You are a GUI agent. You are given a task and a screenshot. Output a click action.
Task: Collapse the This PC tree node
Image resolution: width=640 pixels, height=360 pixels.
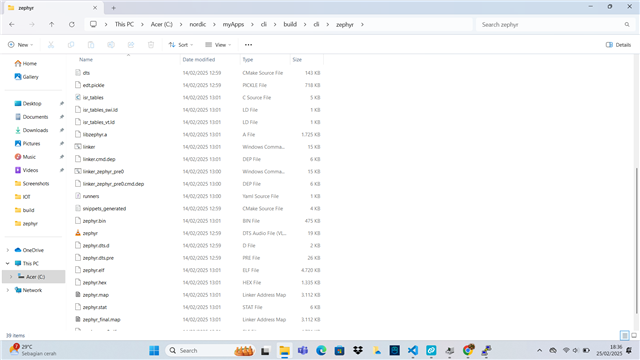(x=8, y=264)
